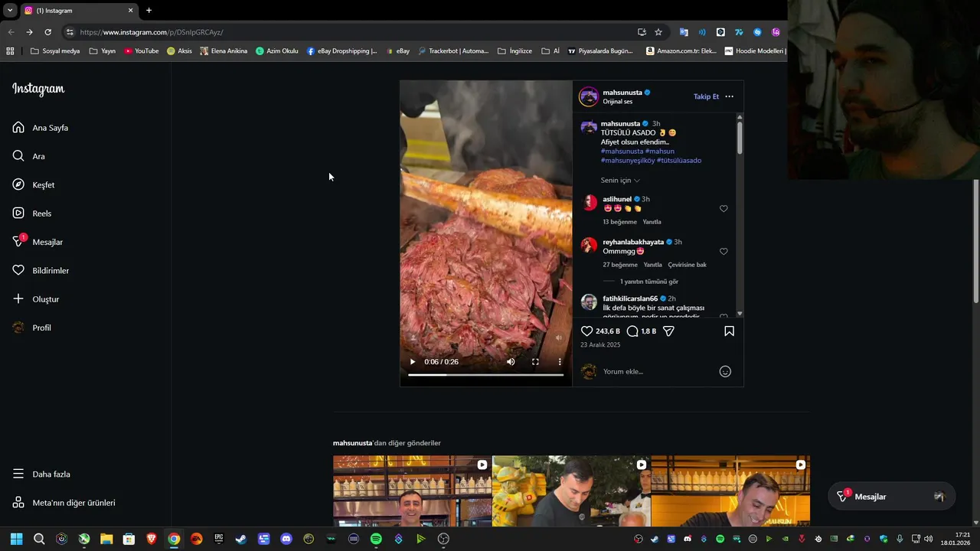Click the comment bubble icon
The image size is (980, 551).
pyautogui.click(x=632, y=331)
